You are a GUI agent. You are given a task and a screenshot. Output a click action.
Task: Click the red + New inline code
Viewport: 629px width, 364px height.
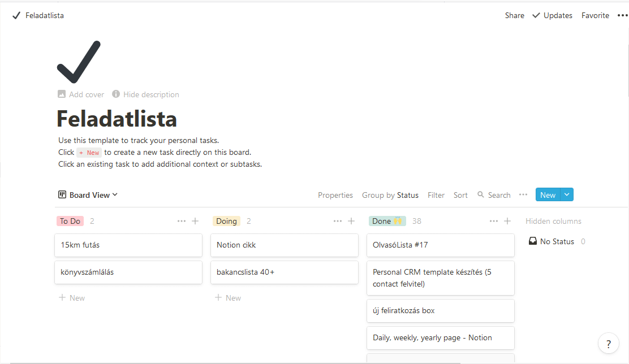tap(89, 153)
